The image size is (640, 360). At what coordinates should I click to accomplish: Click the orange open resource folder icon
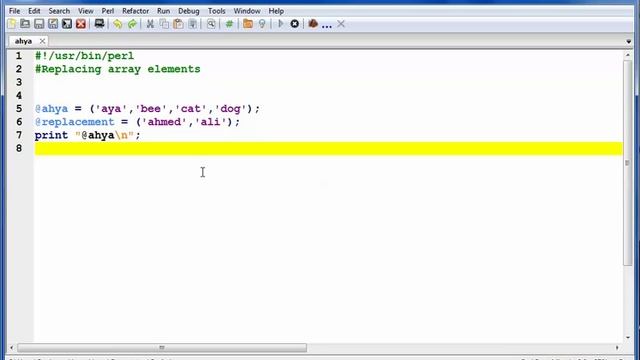[247, 24]
